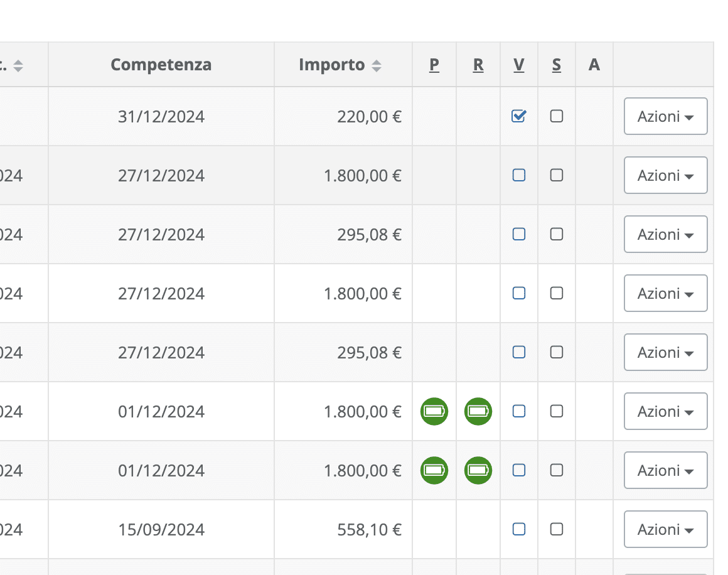Check the S checkbox for the 220,00 € row
Screen dimensions: 728x575
click(x=556, y=116)
